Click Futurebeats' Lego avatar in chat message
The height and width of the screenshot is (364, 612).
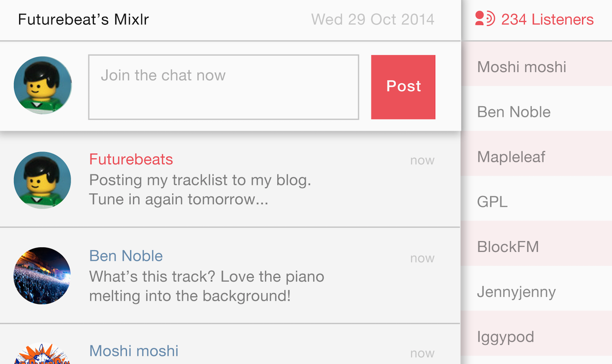click(43, 180)
